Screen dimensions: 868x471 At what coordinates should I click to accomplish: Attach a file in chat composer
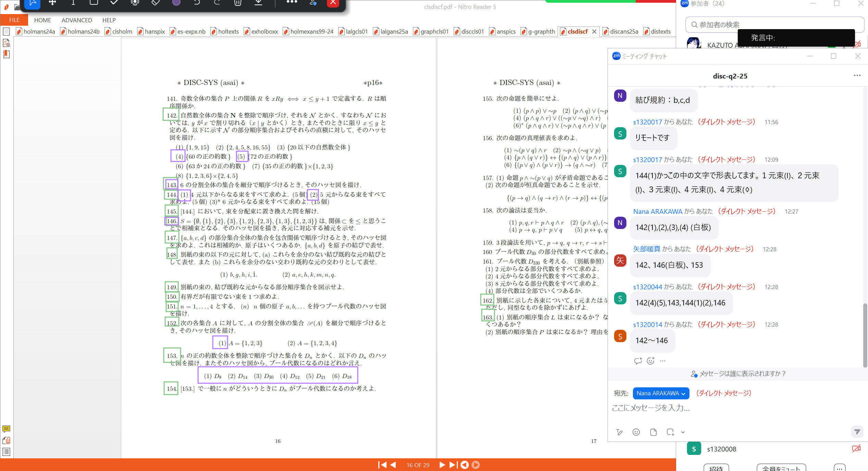pyautogui.click(x=653, y=432)
